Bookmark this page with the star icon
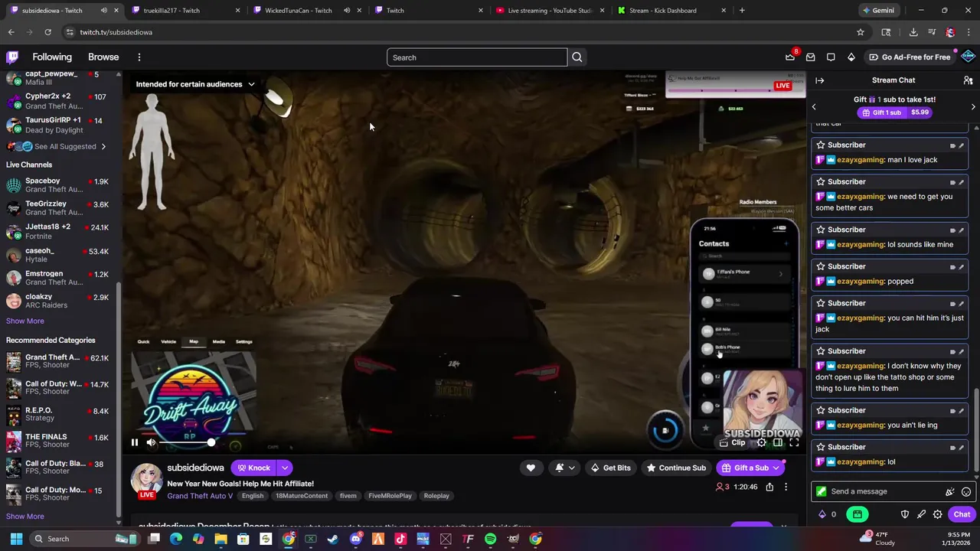The image size is (980, 551). (x=861, y=32)
